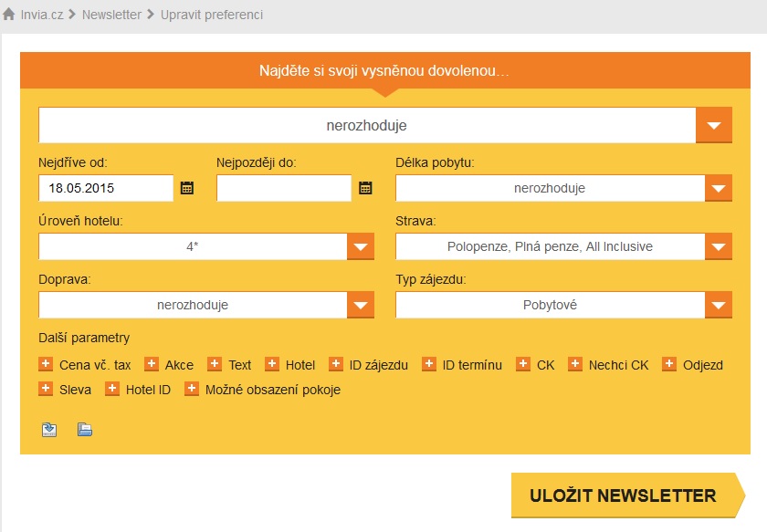Click Upravit preferenci breadcrumb text
Image resolution: width=767 pixels, height=532 pixels.
[212, 15]
